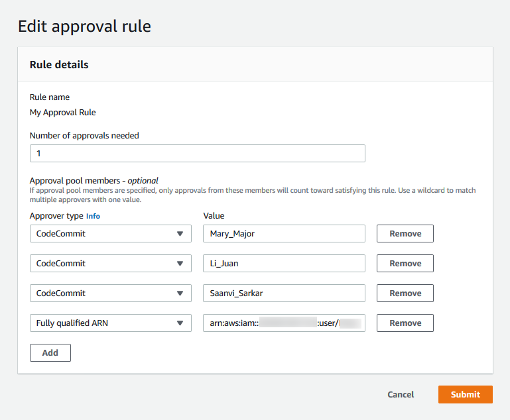Open the approver type dropdown for Li_Juan
The width and height of the screenshot is (510, 420).
110,264
